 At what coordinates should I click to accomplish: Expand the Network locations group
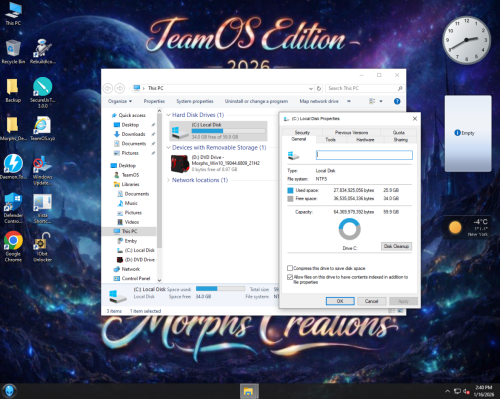point(168,180)
